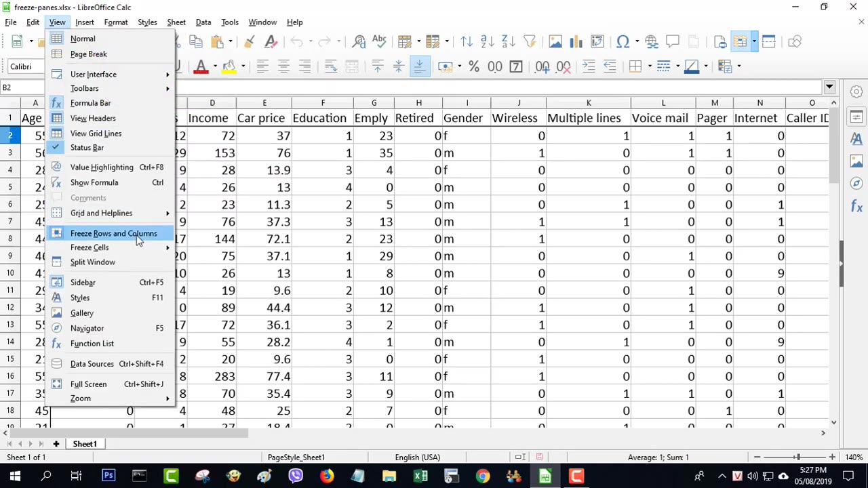Expand the formula bar dropdown arrow
868x488 pixels.
point(829,87)
